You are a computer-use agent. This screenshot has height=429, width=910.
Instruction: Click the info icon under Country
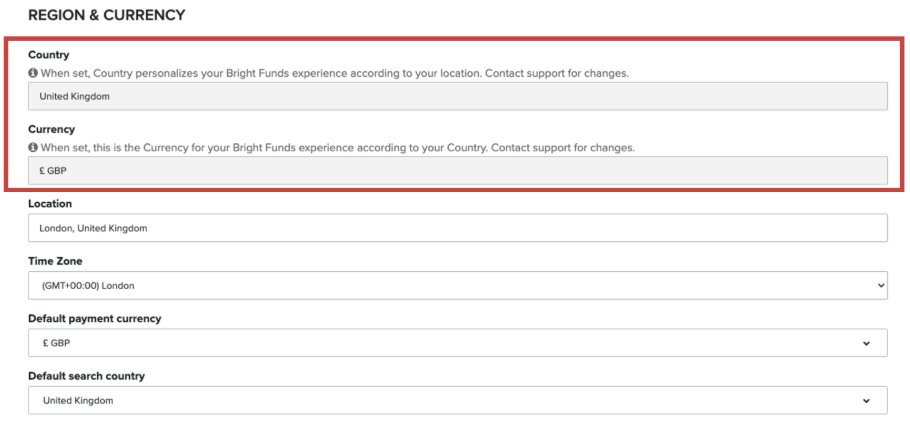(33, 74)
